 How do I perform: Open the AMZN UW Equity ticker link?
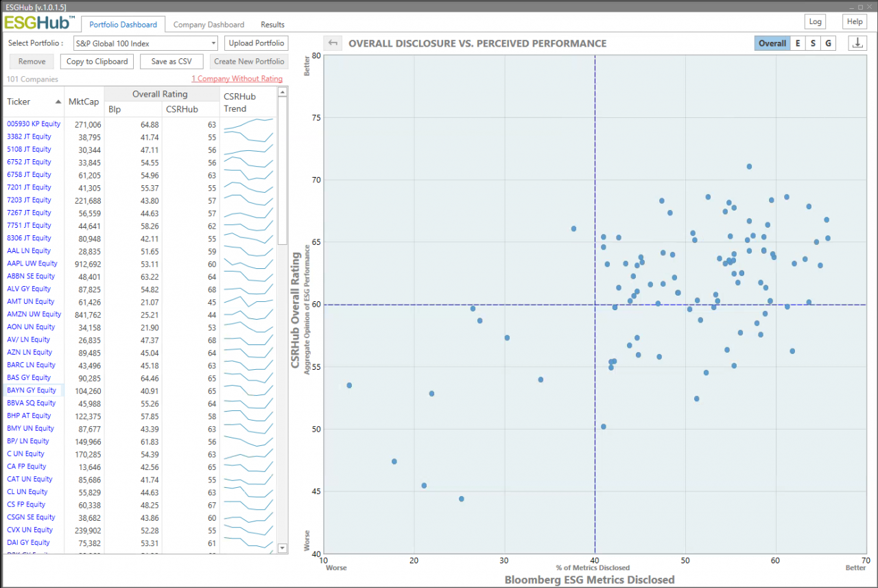(34, 314)
